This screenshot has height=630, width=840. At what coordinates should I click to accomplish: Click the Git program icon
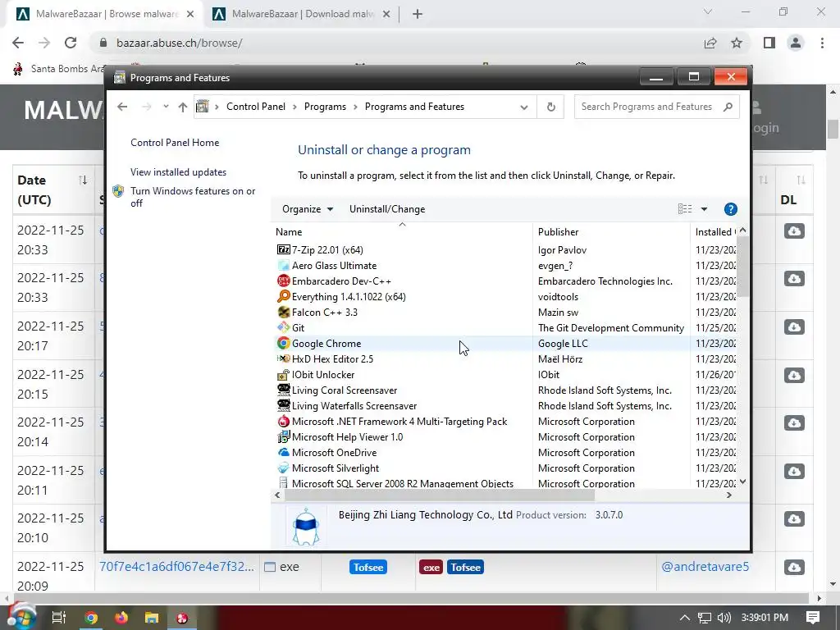(x=283, y=327)
